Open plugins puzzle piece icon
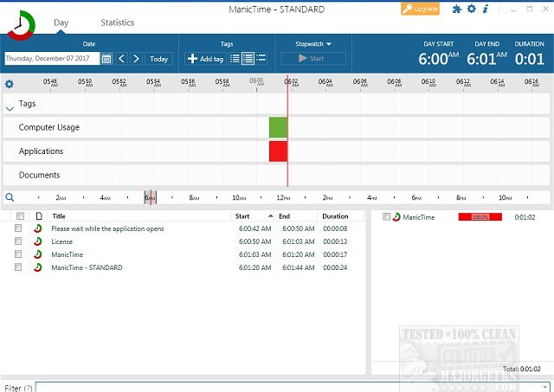Viewport: 554px width, 392px height. [457, 9]
